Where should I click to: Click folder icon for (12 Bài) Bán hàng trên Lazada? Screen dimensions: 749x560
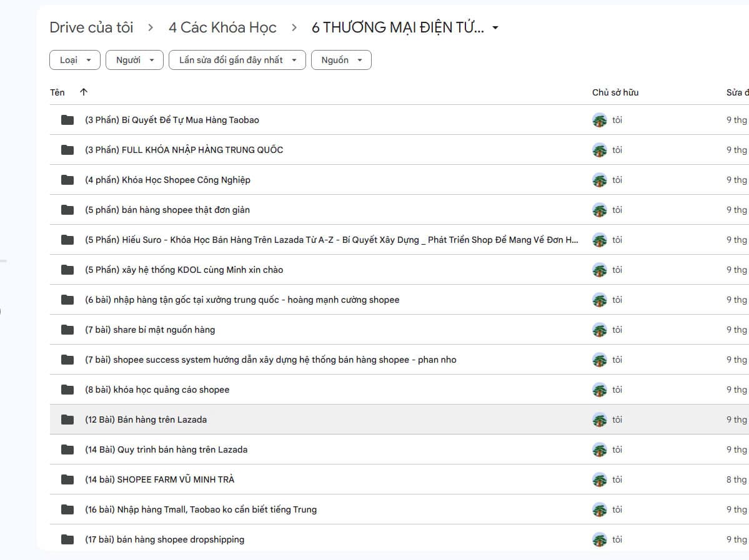tap(67, 420)
